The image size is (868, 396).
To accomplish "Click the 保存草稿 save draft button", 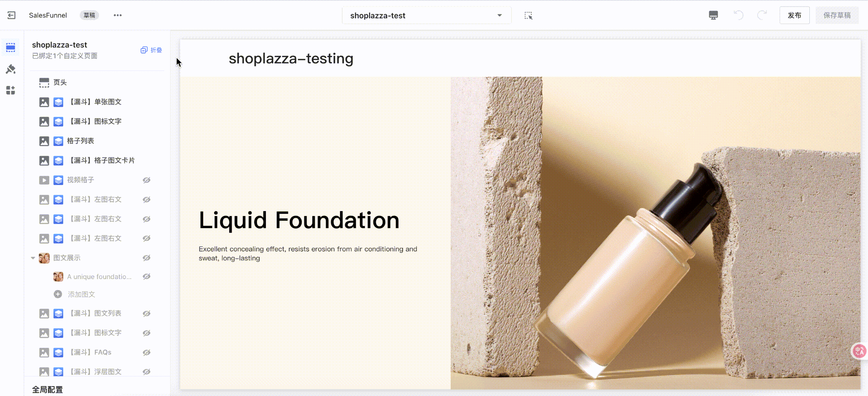I will 837,15.
